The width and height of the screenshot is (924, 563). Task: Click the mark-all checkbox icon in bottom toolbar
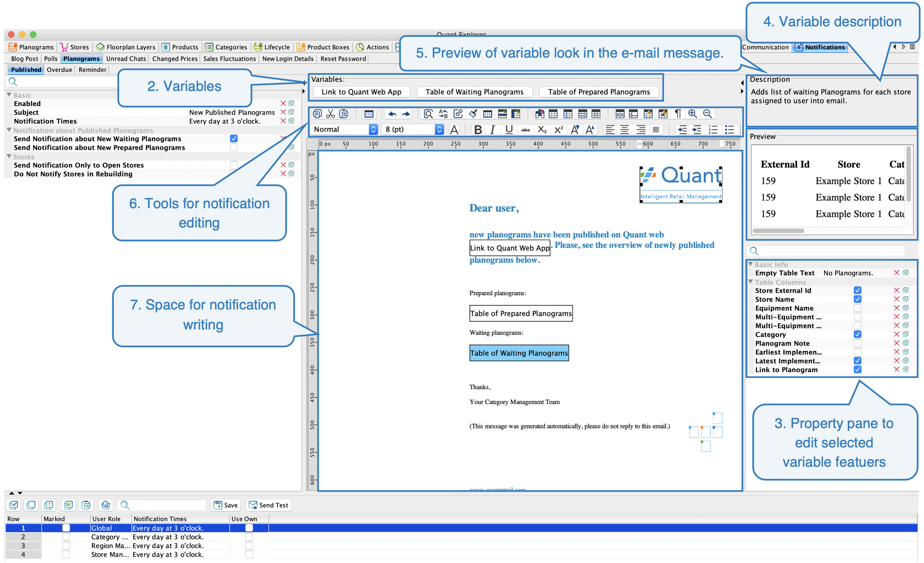coord(14,505)
